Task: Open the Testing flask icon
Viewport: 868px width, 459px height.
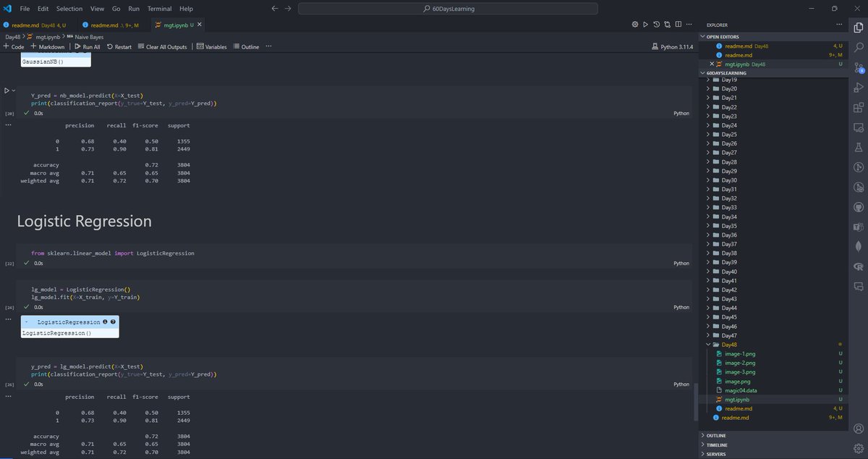Action: 859,147
